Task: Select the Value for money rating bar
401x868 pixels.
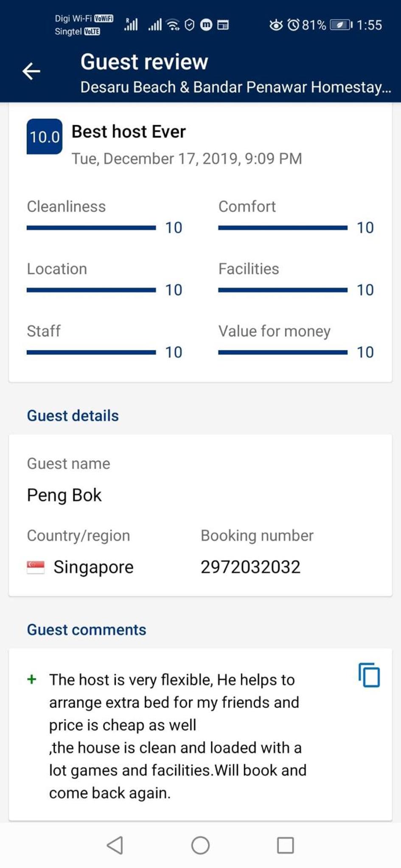Action: [283, 352]
